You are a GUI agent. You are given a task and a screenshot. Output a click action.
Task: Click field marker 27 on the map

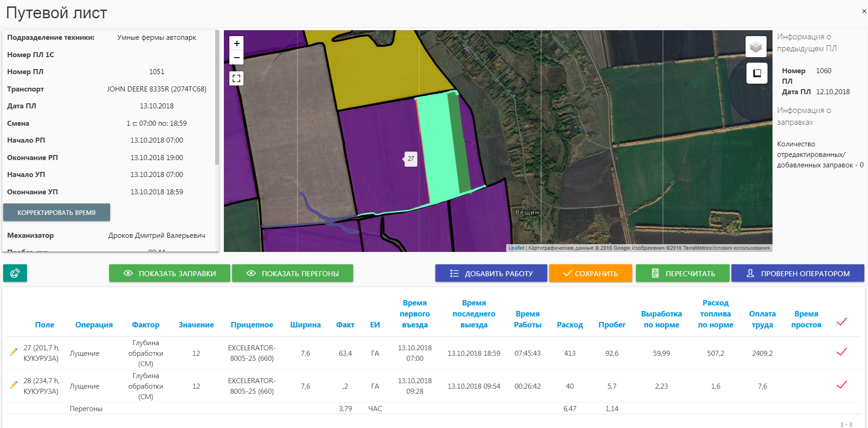tap(411, 159)
